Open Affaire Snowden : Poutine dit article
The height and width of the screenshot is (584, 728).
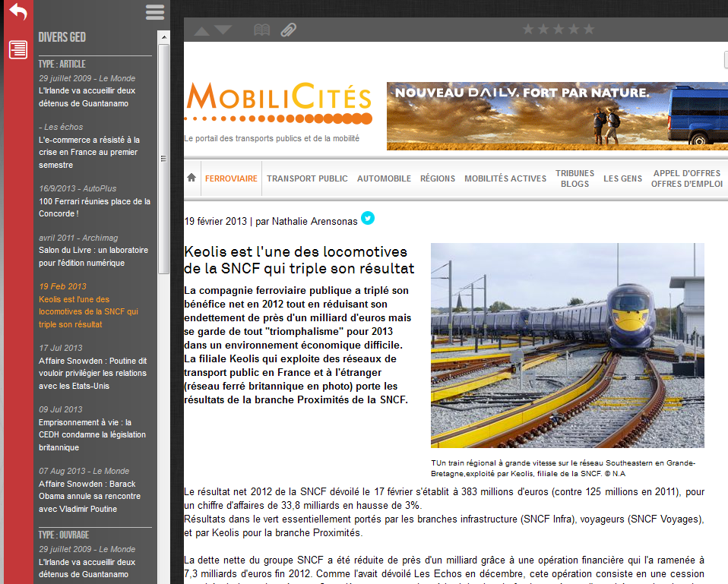click(93, 374)
